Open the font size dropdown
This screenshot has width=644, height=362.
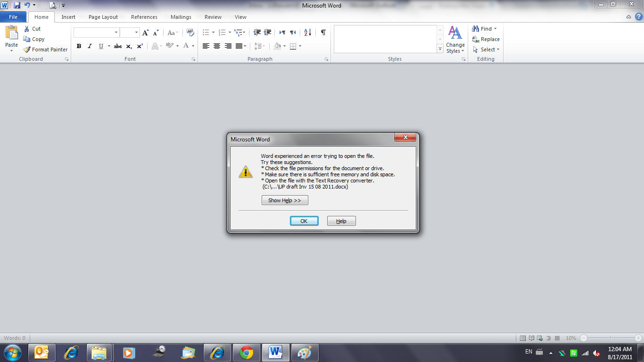tap(137, 33)
